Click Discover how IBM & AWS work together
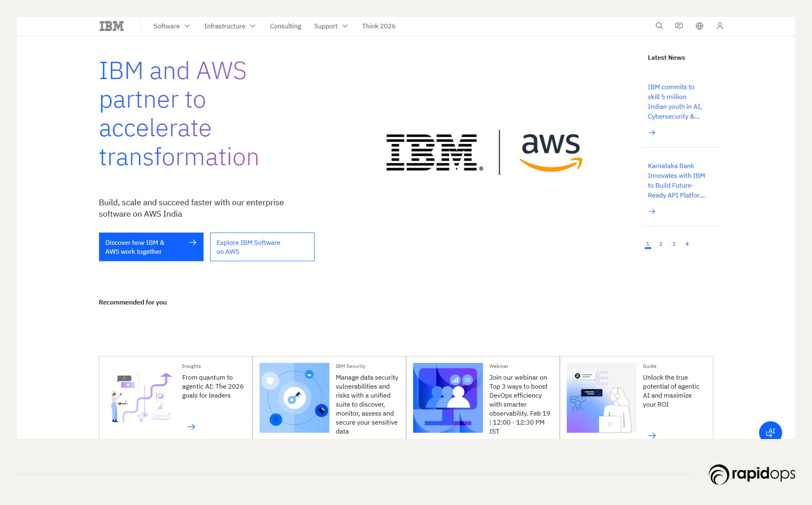 (x=151, y=247)
